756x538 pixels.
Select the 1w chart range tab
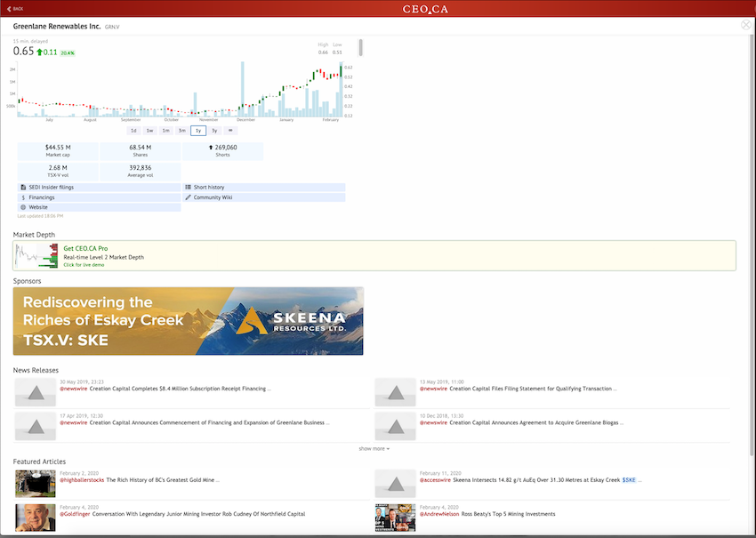pos(149,131)
